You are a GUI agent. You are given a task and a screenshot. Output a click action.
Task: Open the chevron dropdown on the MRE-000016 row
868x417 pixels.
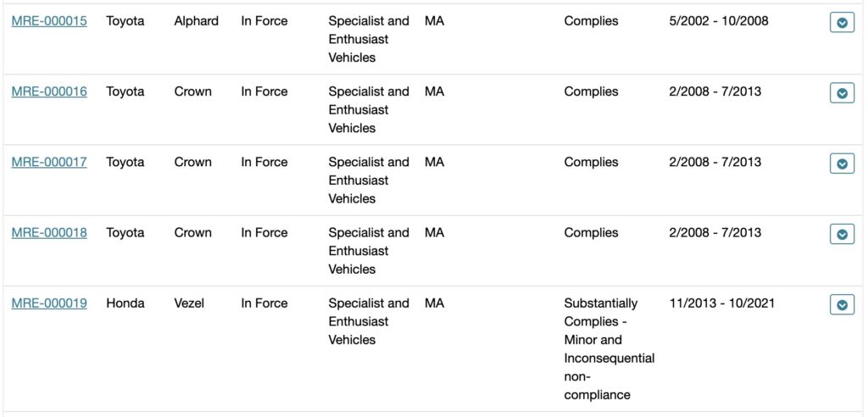pyautogui.click(x=842, y=93)
